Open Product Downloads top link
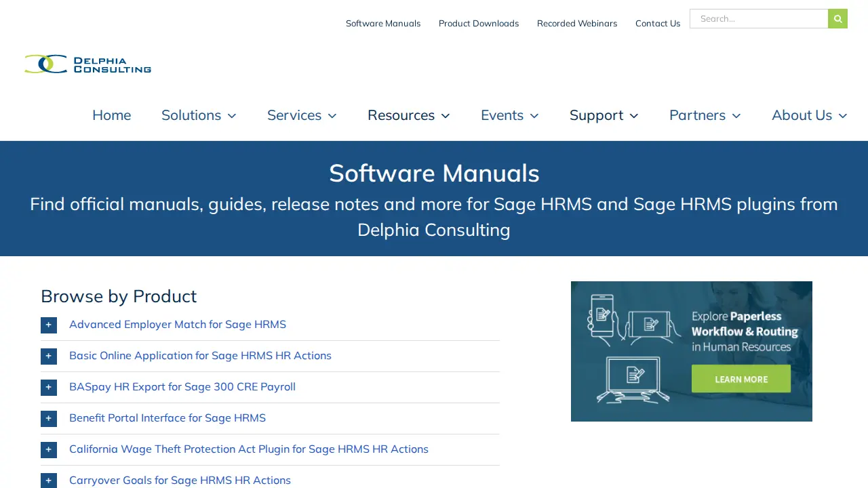868x488 pixels. coord(479,23)
